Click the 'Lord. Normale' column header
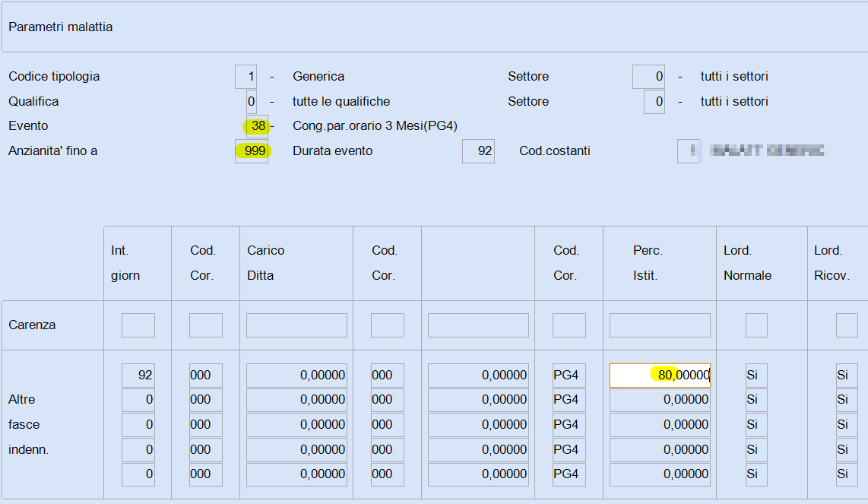868x504 pixels. click(x=747, y=263)
